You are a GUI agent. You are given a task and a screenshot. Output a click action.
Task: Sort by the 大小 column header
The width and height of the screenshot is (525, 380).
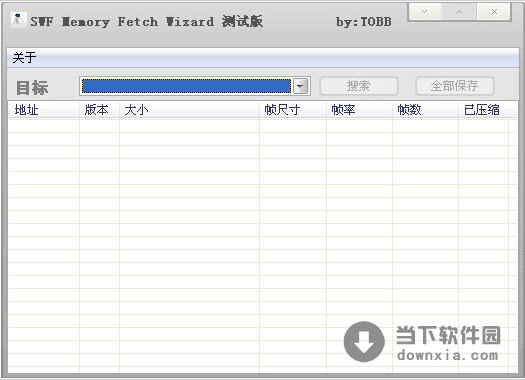click(189, 110)
